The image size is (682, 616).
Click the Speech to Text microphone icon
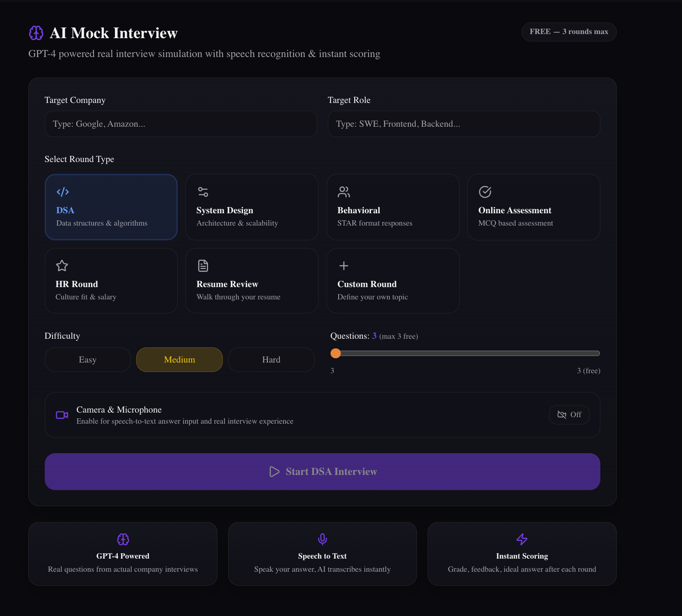(323, 539)
